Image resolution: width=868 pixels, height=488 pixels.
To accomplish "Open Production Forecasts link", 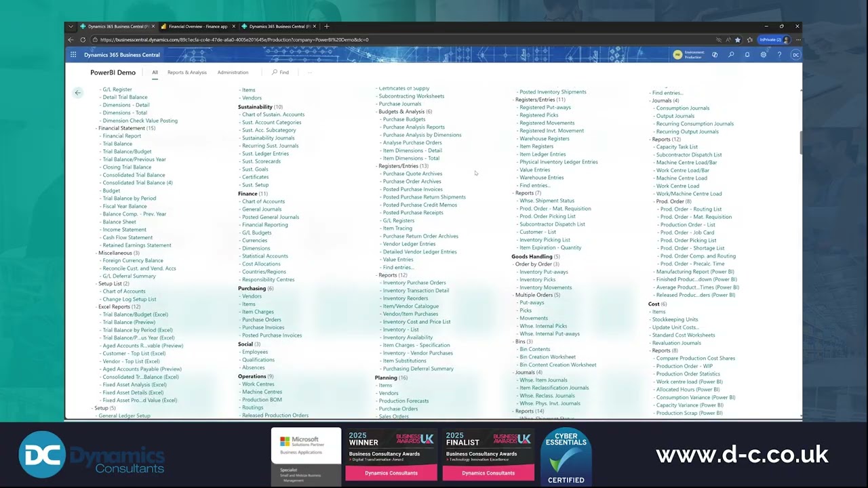I will 403,401.
